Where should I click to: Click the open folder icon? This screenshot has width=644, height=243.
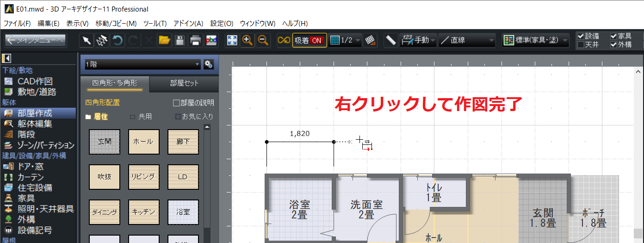point(164,40)
